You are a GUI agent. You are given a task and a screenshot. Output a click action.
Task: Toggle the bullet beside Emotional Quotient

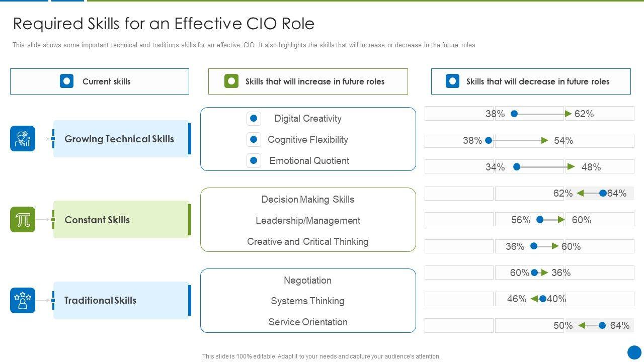click(254, 161)
